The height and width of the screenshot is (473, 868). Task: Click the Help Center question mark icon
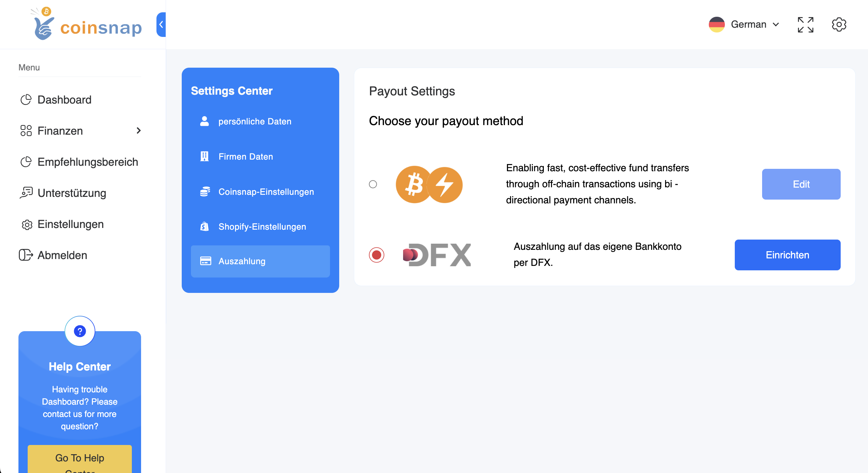pos(80,331)
